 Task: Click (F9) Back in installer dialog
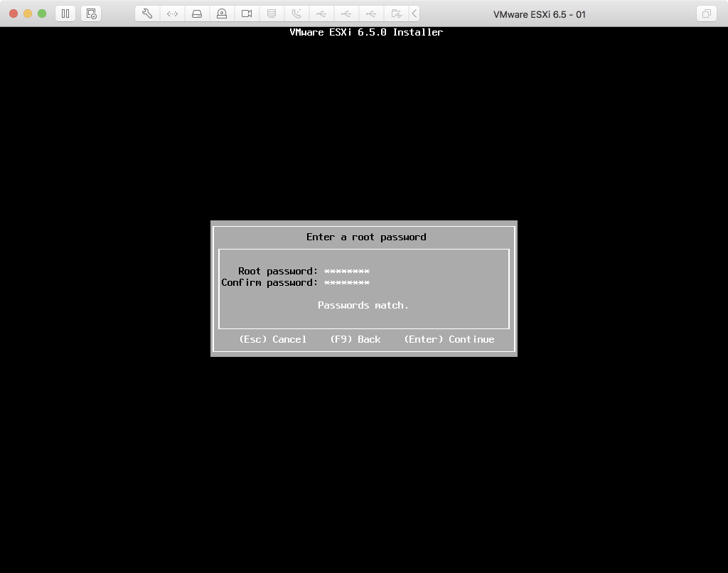[x=355, y=340]
